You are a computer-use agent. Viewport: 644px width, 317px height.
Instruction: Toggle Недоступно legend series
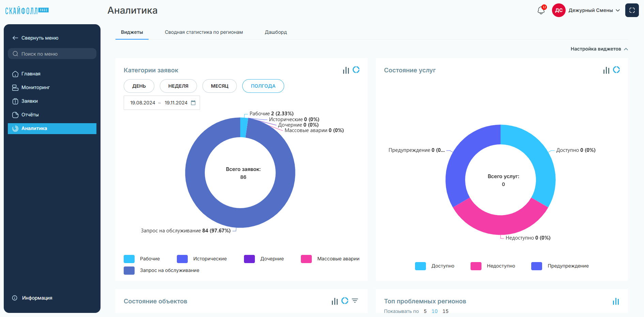coord(493,266)
